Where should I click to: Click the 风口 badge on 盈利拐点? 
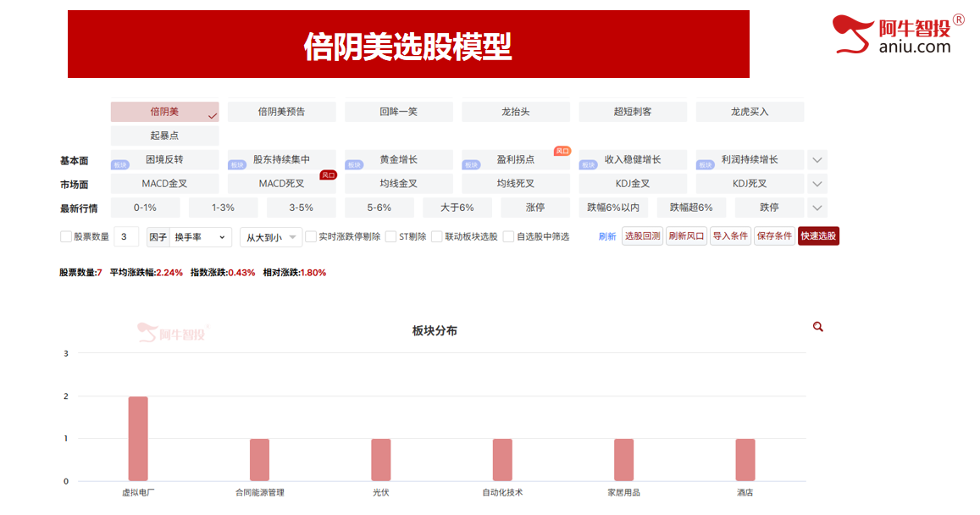(562, 152)
